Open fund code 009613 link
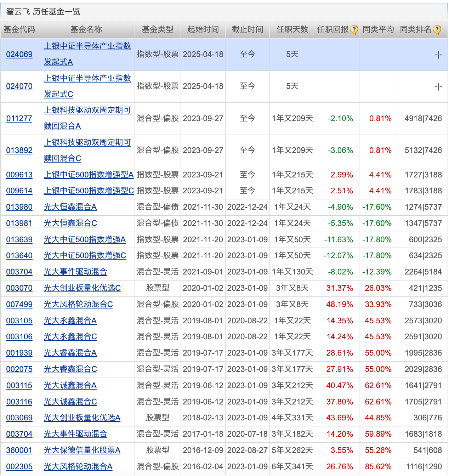This screenshot has width=449, height=476. (x=19, y=175)
